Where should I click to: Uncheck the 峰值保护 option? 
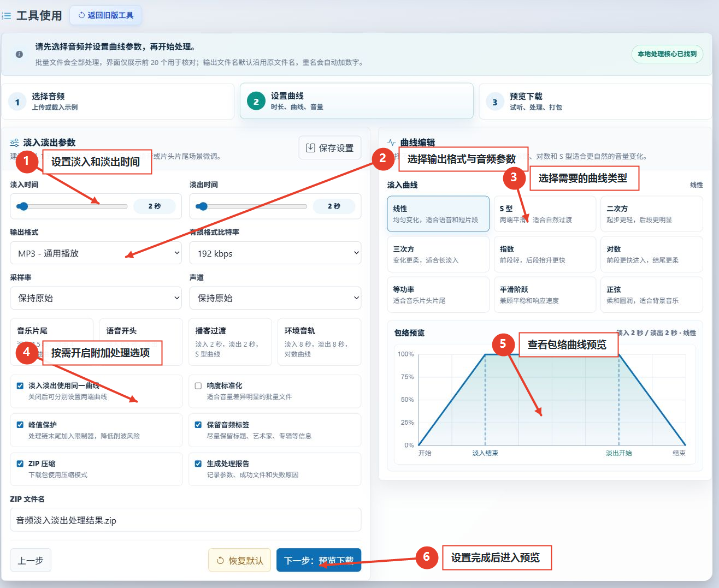tap(20, 425)
